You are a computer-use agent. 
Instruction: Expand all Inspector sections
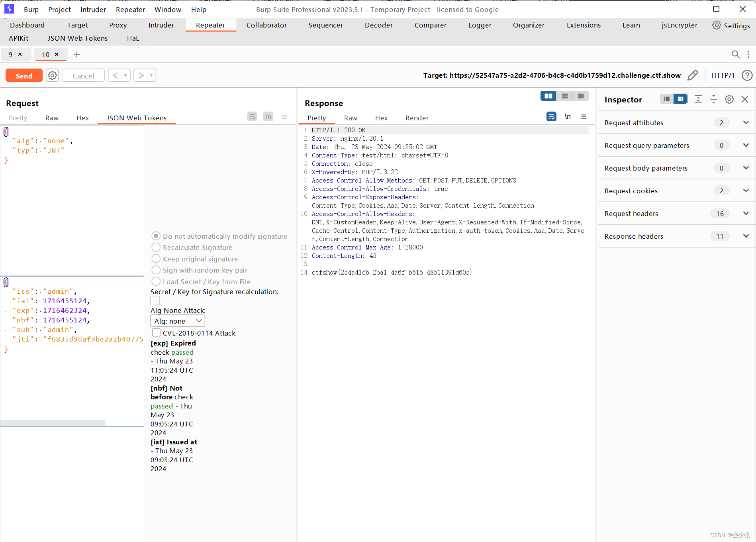[x=698, y=99]
